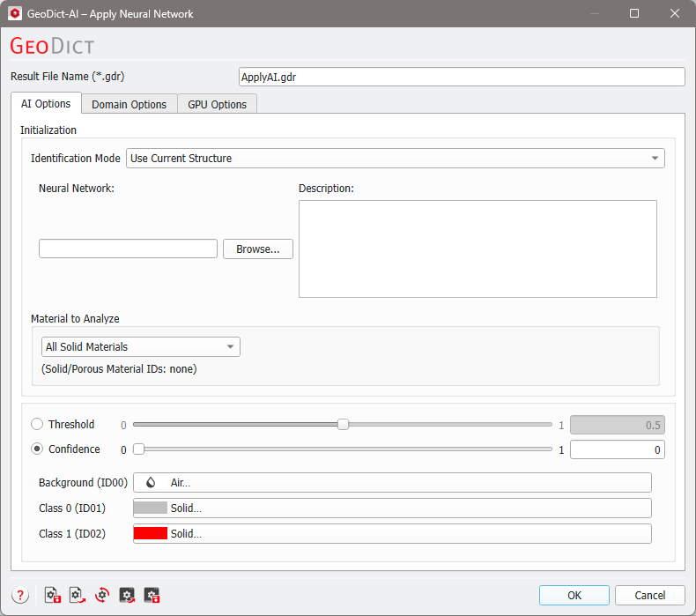The image size is (696, 616).
Task: Select the Threshold radio button
Action: click(x=37, y=424)
